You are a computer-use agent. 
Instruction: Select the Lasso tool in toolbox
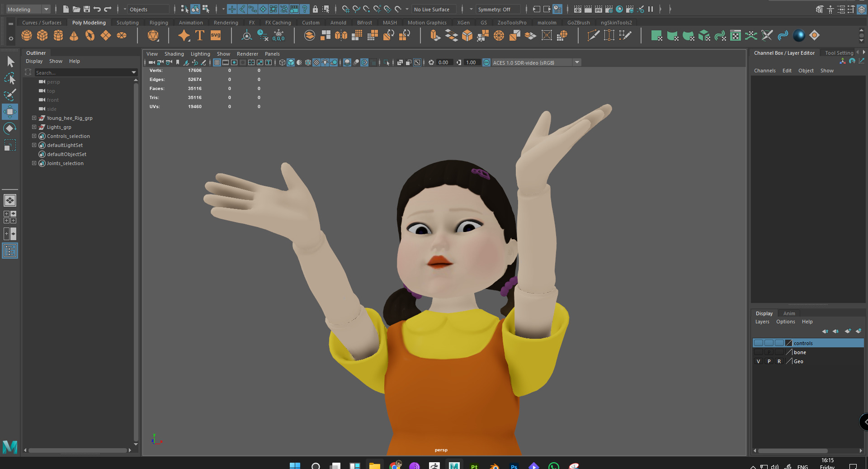point(10,78)
